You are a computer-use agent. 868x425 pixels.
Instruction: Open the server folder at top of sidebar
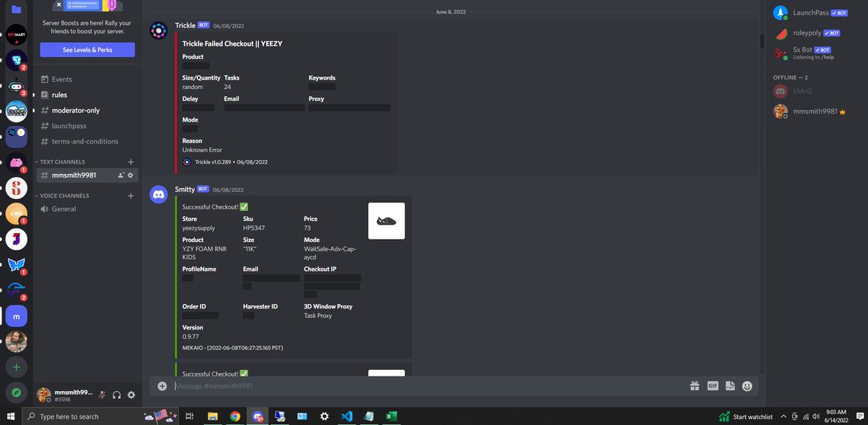click(16, 9)
